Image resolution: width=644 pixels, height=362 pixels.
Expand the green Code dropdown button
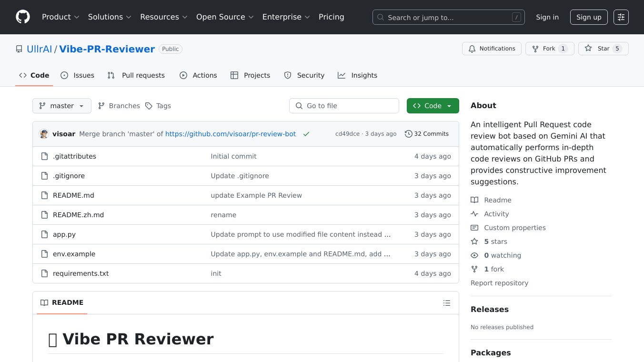(433, 106)
